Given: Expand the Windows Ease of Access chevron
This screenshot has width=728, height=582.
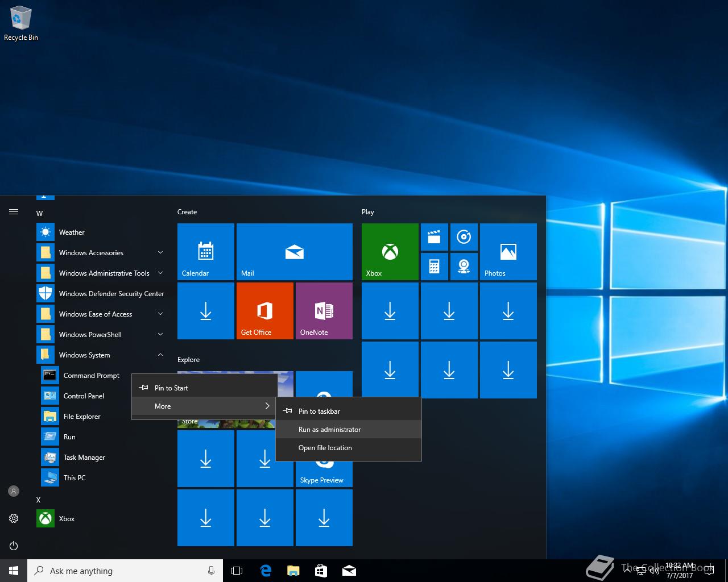Looking at the screenshot, I should tap(160, 314).
